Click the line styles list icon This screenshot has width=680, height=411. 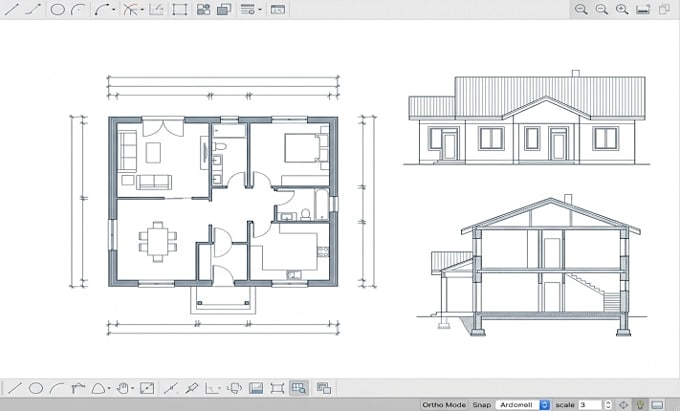tap(248, 9)
